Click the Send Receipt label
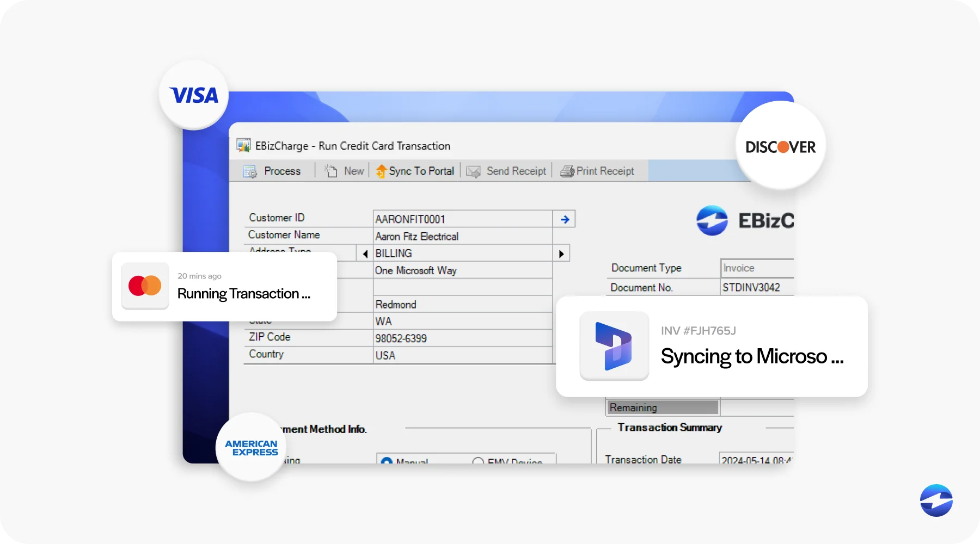Image resolution: width=980 pixels, height=544 pixels. click(x=516, y=171)
